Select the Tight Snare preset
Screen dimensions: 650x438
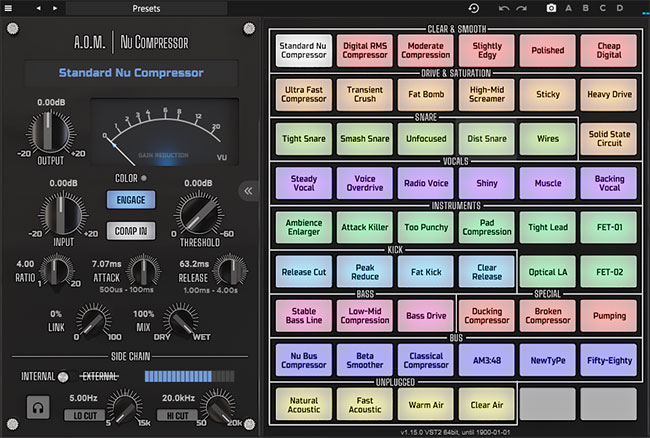(304, 139)
